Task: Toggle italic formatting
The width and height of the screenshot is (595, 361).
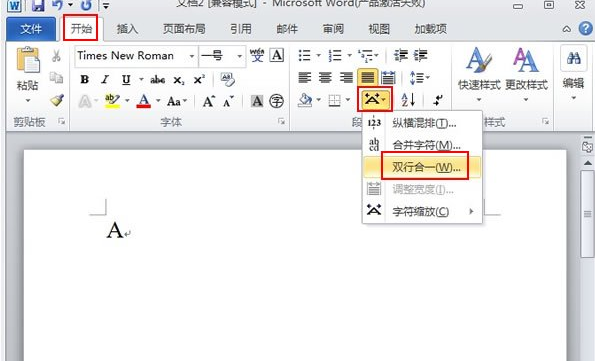Action: coord(105,79)
